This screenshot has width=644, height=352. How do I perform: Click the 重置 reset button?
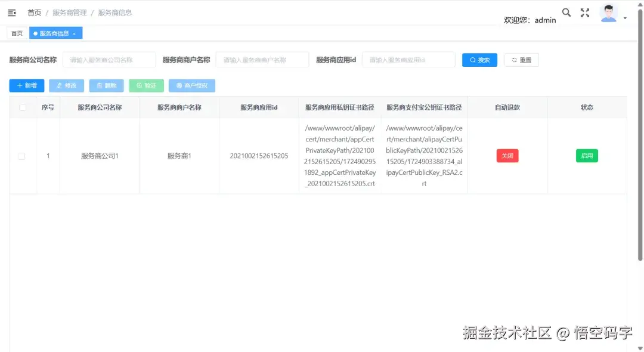click(521, 60)
